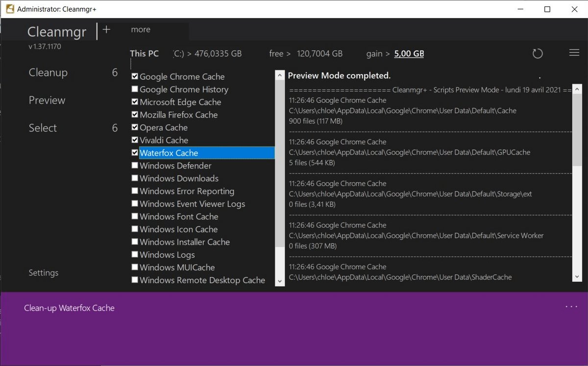Enable the Windows Error Reporting checkbox

pyautogui.click(x=135, y=191)
